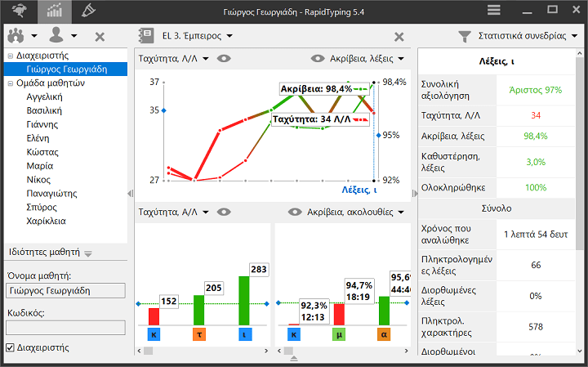
Task: Open the lesson editor pencil tab
Action: 88,11
